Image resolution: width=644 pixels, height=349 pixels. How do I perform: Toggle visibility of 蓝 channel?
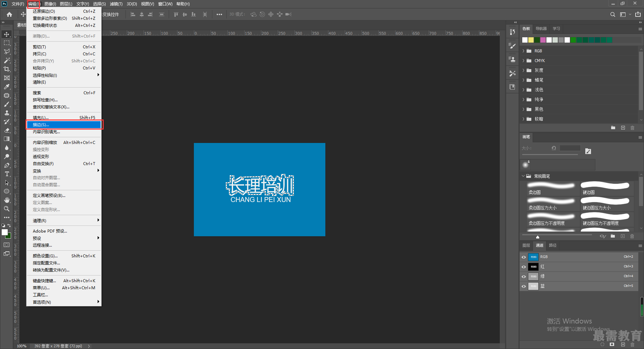click(524, 286)
